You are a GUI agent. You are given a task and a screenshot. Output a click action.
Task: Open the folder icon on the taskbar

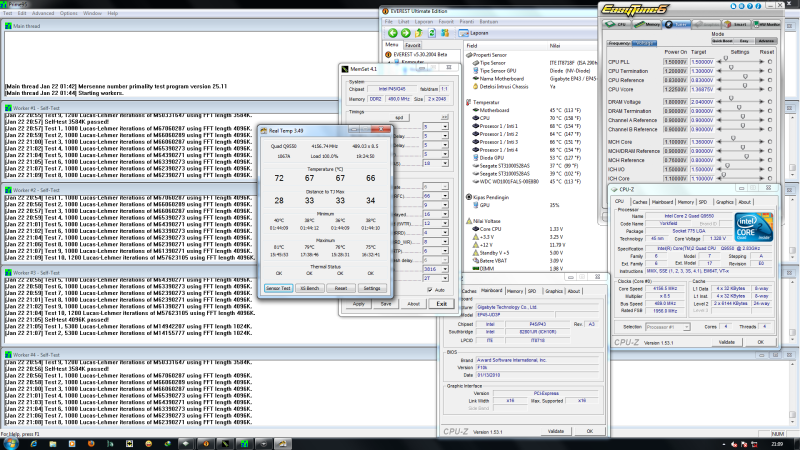(x=53, y=444)
